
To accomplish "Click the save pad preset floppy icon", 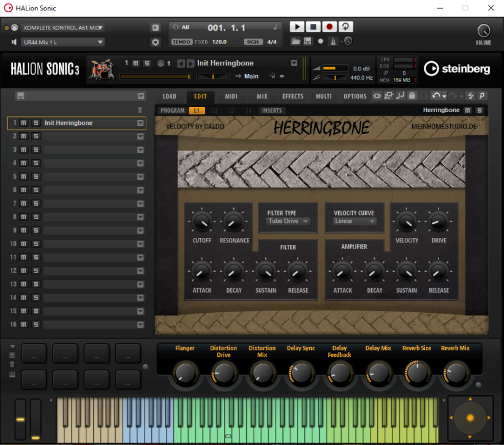I will coord(13,356).
